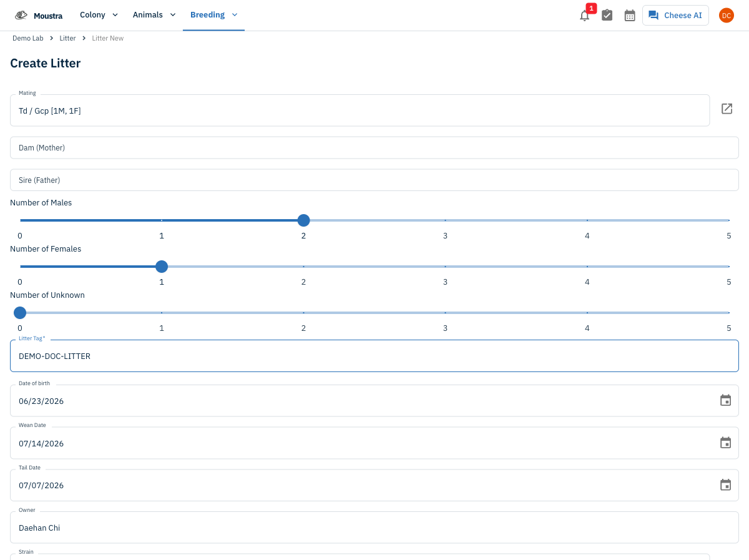Image resolution: width=749 pixels, height=560 pixels.
Task: Go to Demo Lab breadcrumb
Action: tap(28, 38)
